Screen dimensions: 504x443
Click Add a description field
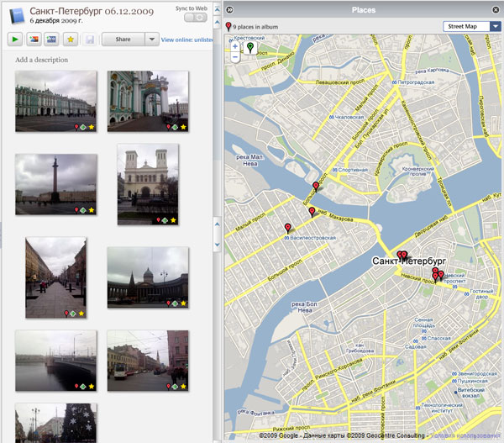pyautogui.click(x=42, y=61)
